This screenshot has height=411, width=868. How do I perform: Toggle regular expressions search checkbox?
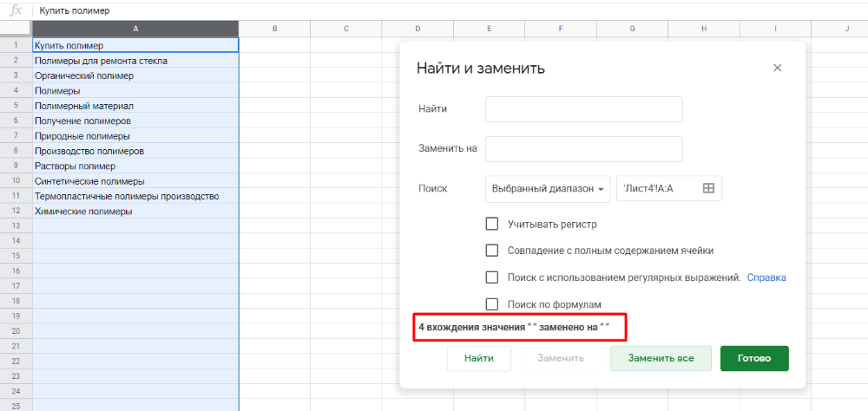492,277
